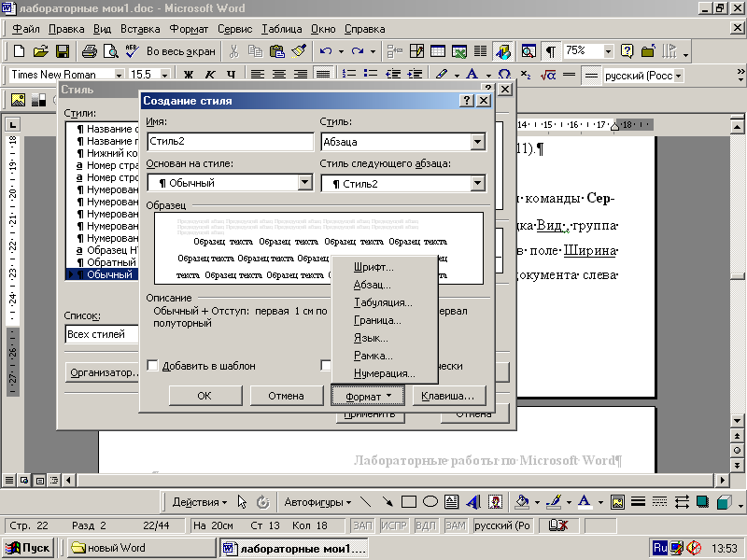Open the Файл menu

[x=26, y=29]
